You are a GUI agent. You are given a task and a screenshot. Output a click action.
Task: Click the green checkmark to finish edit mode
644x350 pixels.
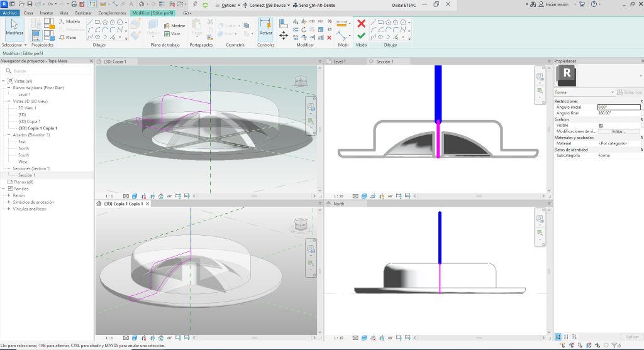pyautogui.click(x=361, y=36)
